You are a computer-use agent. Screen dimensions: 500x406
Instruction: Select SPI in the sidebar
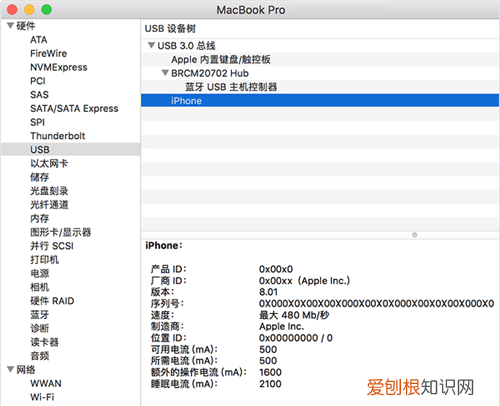point(37,122)
